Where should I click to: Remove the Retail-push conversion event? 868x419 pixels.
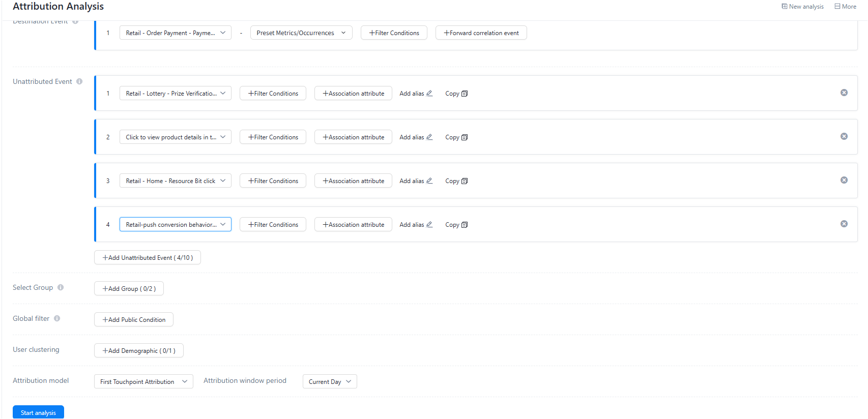coord(844,224)
